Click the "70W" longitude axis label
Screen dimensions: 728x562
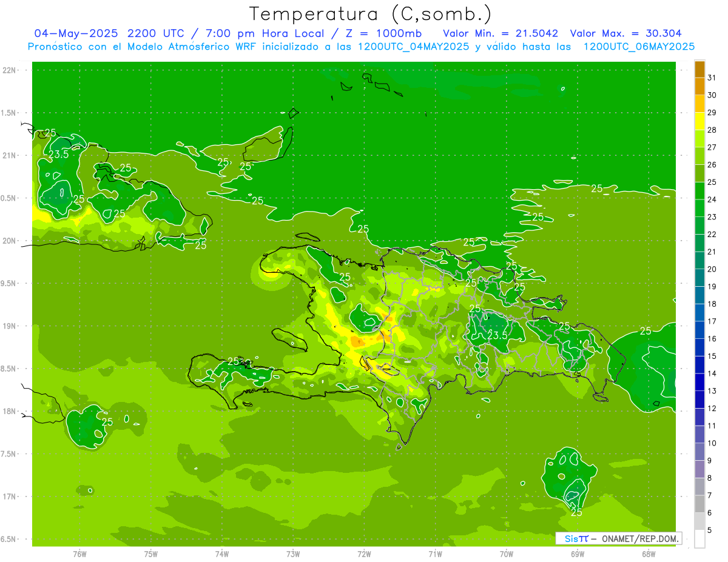click(507, 554)
